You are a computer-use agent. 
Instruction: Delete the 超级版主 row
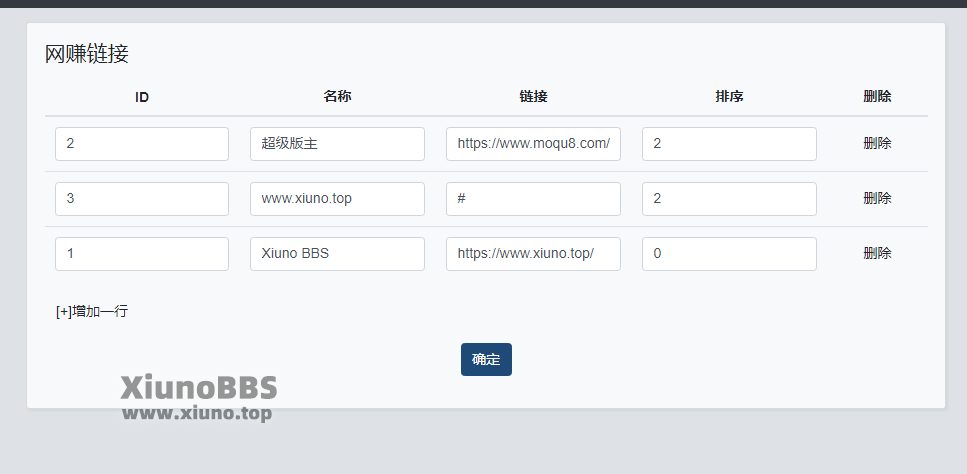877,144
